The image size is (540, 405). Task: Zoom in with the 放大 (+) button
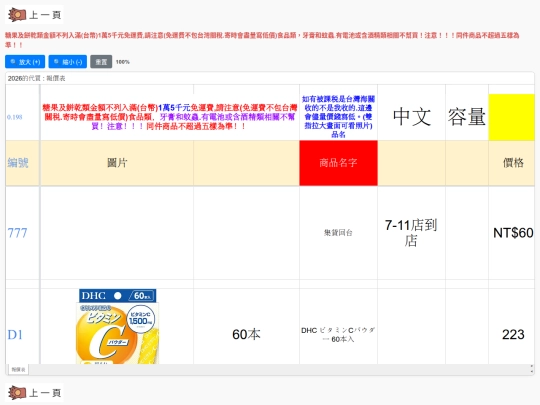tap(25, 62)
